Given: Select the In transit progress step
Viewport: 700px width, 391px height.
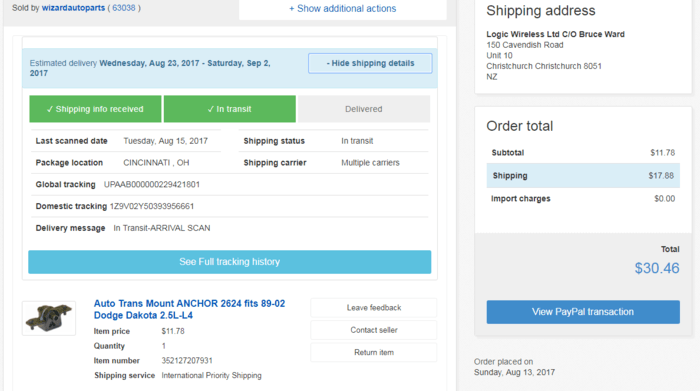Looking at the screenshot, I should click(229, 109).
